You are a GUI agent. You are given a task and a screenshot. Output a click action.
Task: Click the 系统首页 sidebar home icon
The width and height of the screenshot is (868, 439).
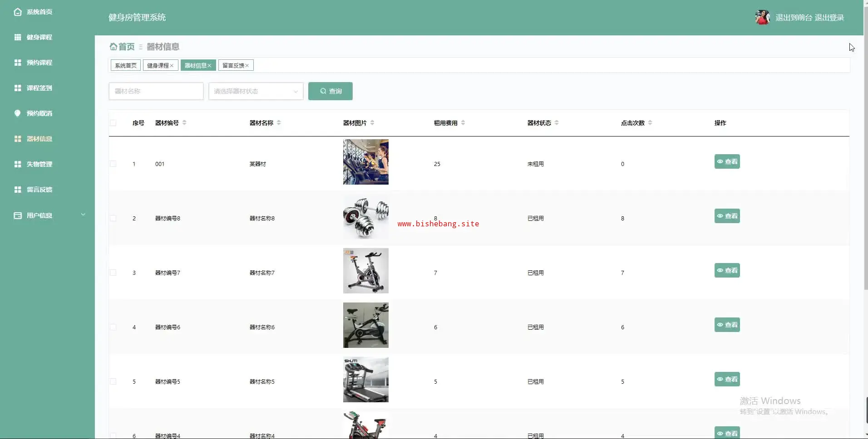[x=18, y=12]
